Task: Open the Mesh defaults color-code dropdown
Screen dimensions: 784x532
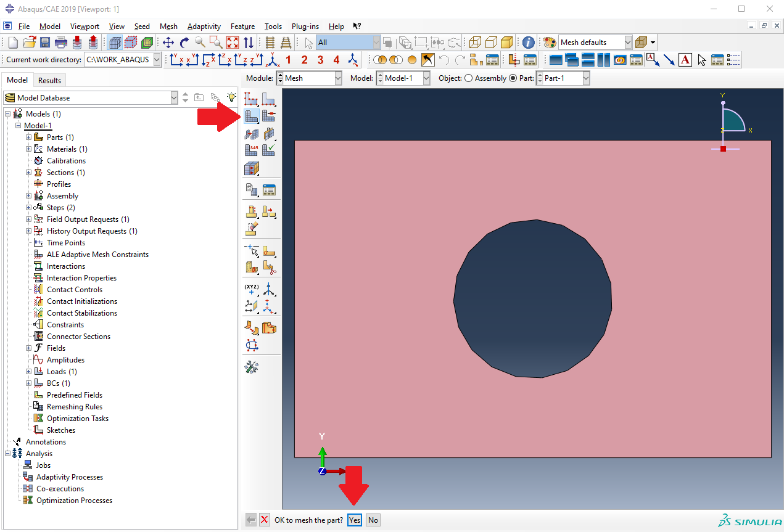Action: (628, 43)
